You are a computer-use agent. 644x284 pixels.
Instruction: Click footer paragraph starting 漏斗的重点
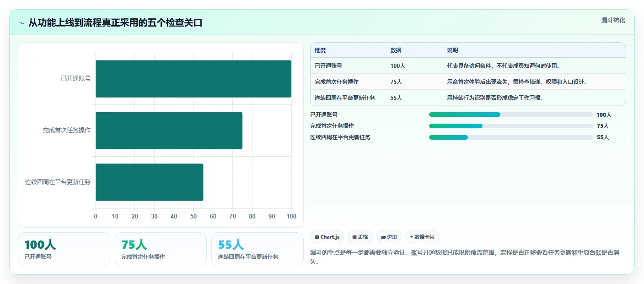point(465,257)
